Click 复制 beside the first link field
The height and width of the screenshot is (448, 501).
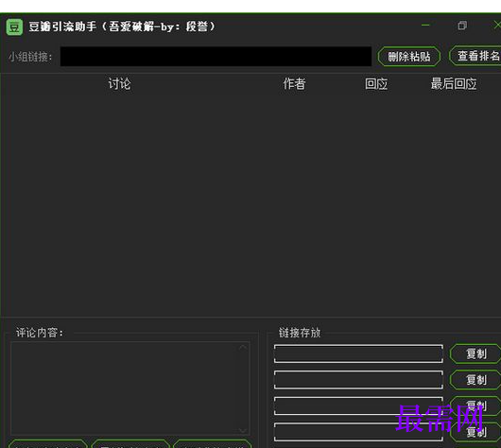point(475,353)
